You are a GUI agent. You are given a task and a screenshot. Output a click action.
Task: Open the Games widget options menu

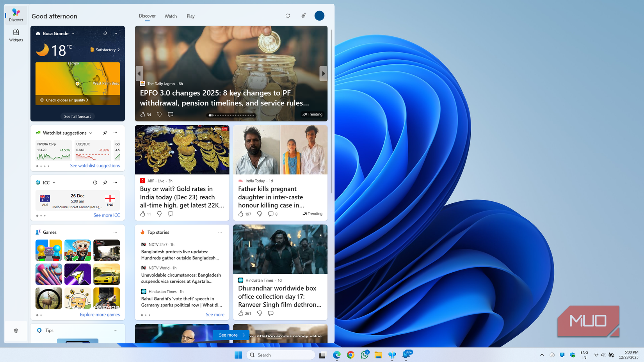(x=115, y=232)
